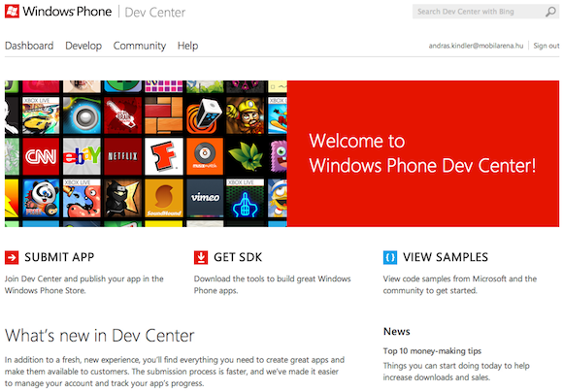Select the Vimeo app tile
Screen dimensions: 563x392
tap(205, 198)
